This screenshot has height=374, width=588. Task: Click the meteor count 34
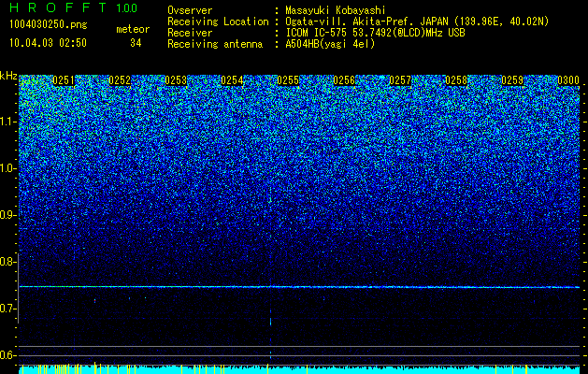tap(136, 43)
